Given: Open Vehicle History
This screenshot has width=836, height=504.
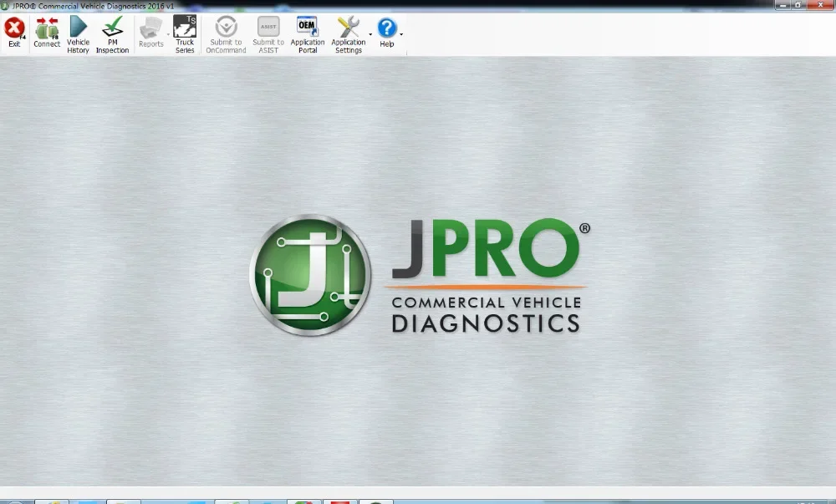Looking at the screenshot, I should (78, 34).
